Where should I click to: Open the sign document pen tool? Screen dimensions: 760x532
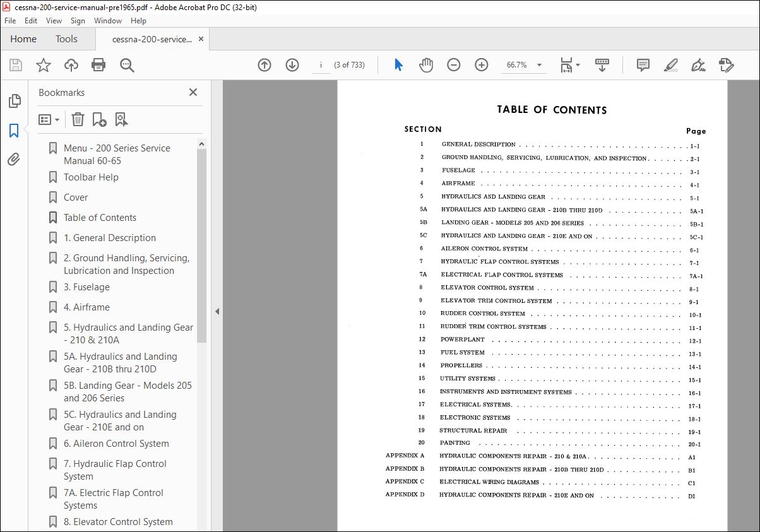[x=698, y=65]
